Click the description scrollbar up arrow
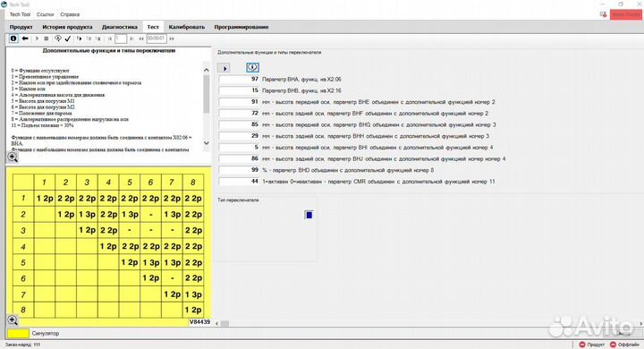The image size is (644, 349). tap(207, 70)
